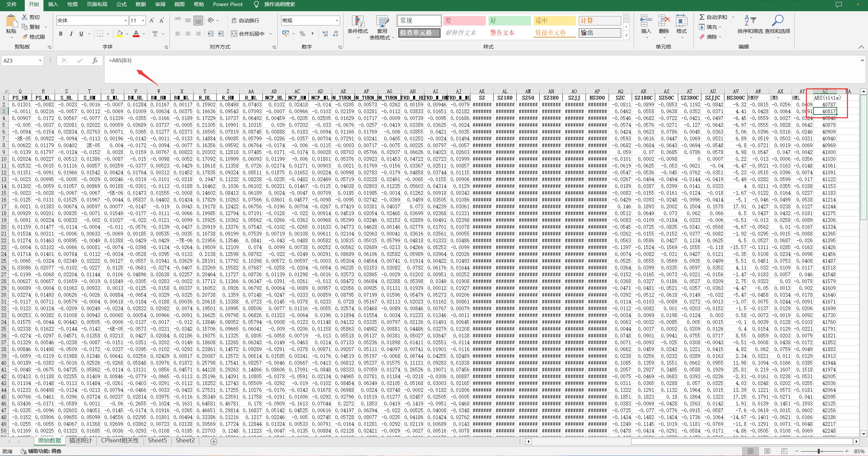Viewport: 868px width, 456px height.
Task: Click AutoSum (自动求和) button
Action: point(713,17)
